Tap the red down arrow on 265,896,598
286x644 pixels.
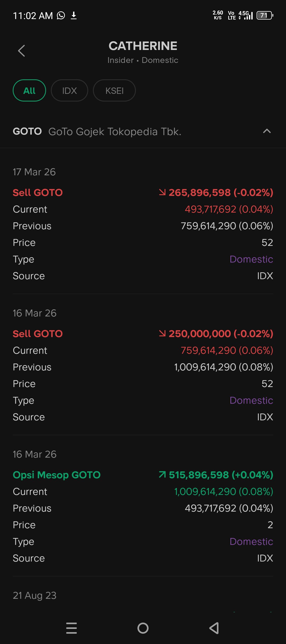[x=162, y=192]
